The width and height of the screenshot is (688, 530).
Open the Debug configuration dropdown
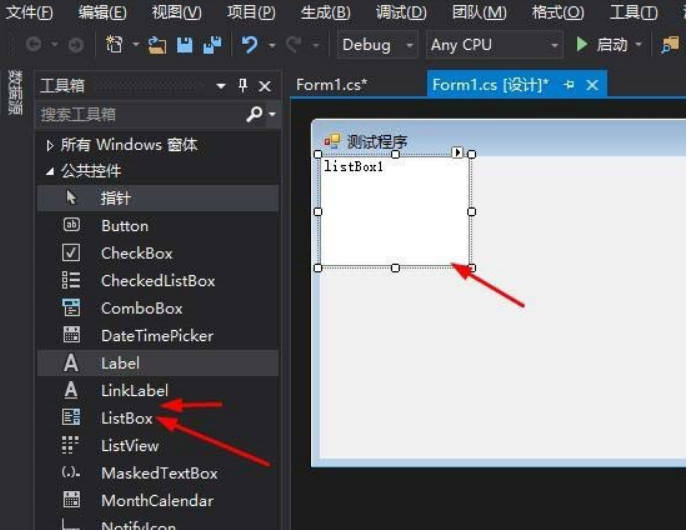coord(377,45)
